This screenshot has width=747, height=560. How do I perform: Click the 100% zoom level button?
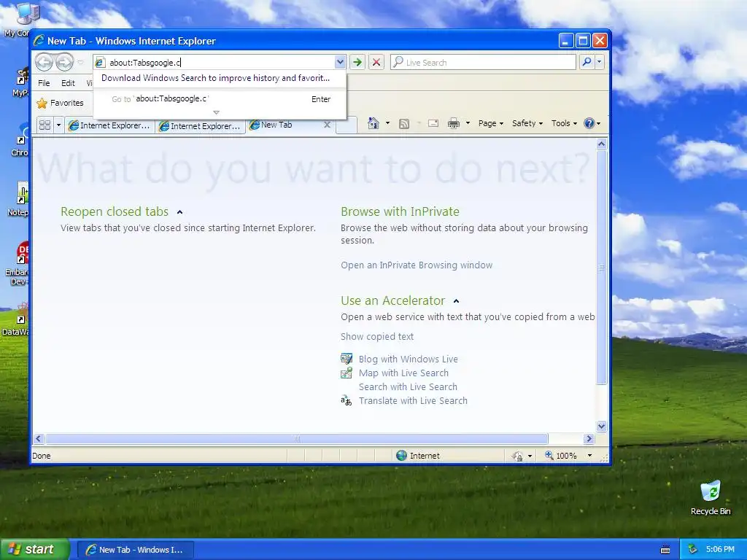click(x=561, y=456)
